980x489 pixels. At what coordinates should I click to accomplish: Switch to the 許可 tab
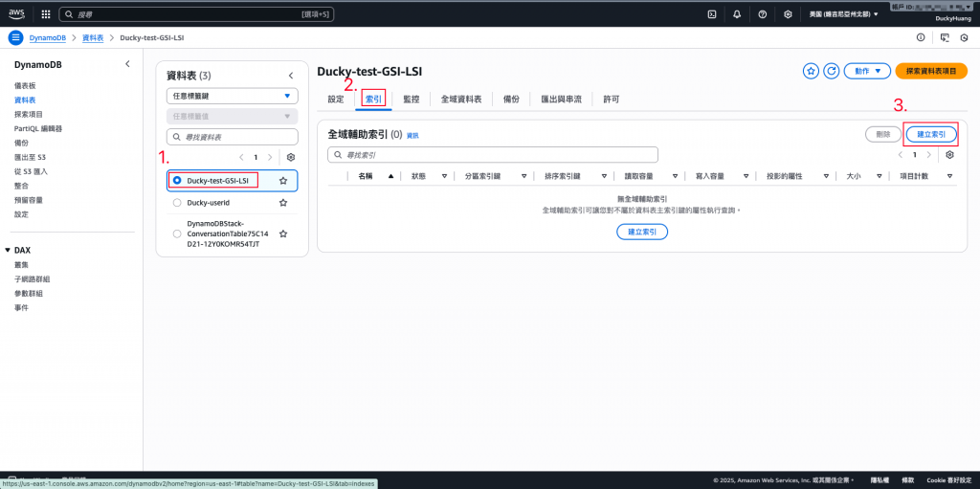tap(612, 100)
